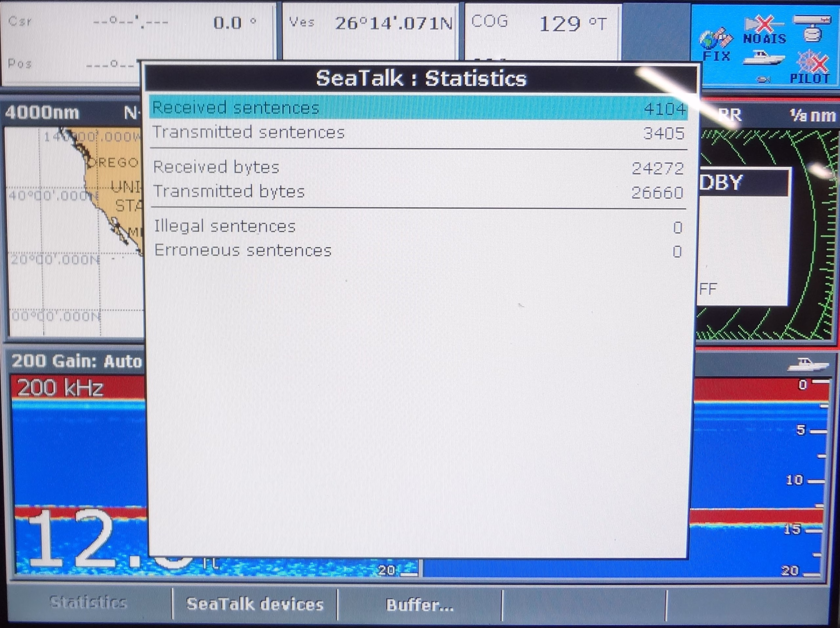Select the Received sentences row

coord(418,108)
